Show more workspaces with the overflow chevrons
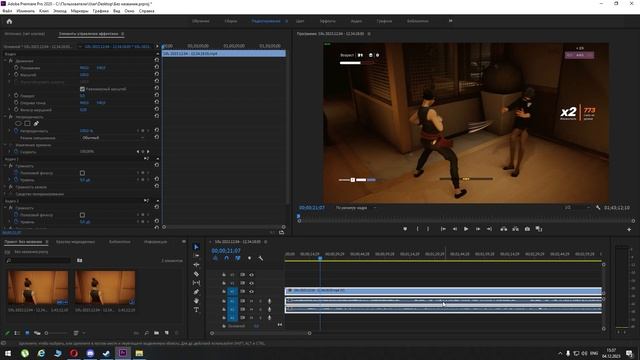 (x=451, y=21)
